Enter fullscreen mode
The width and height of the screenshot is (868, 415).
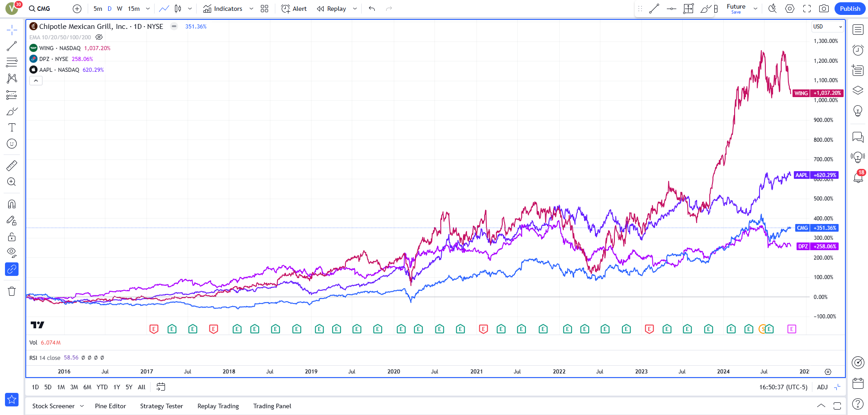(x=807, y=9)
